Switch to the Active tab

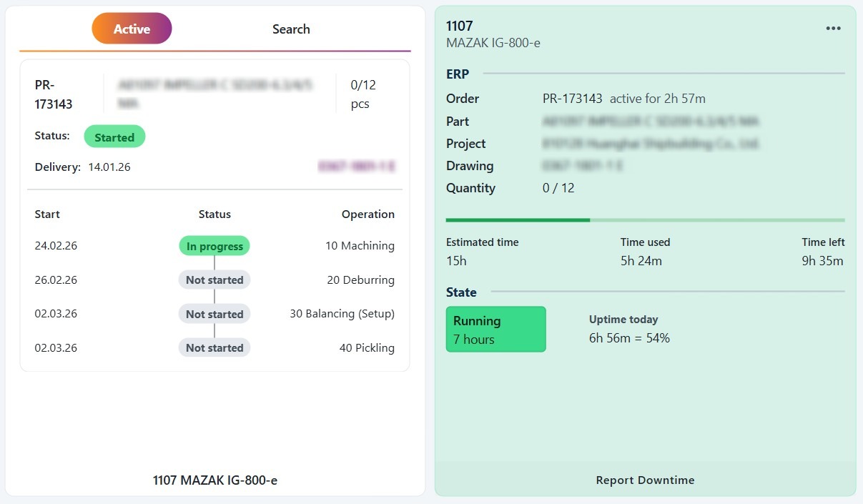point(132,29)
